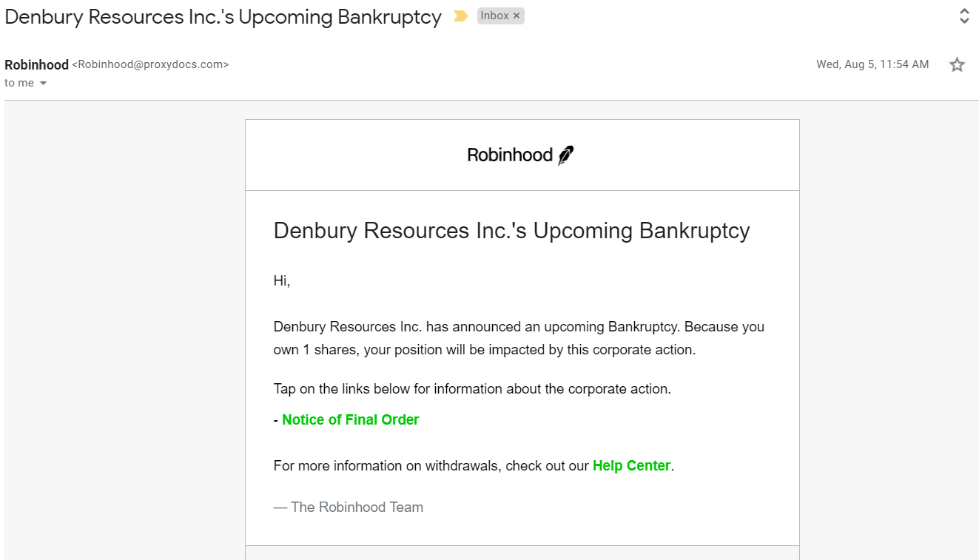Expand recipient details arrow next to 'to me'
The image size is (979, 560).
click(x=43, y=84)
